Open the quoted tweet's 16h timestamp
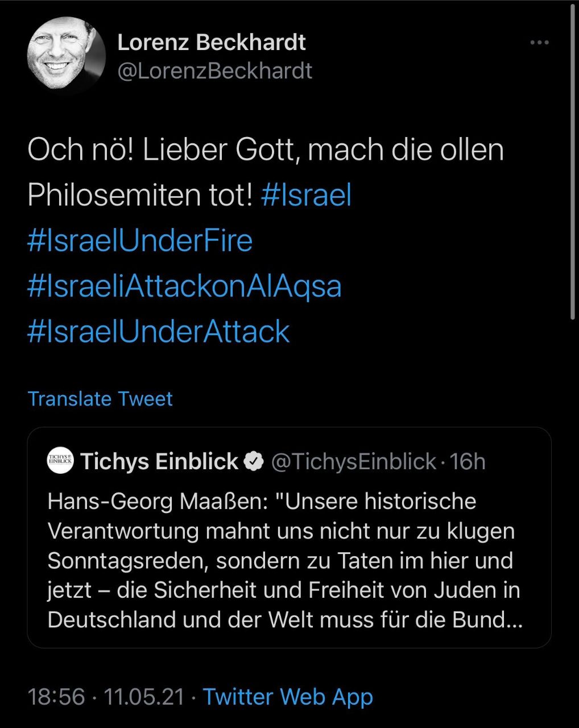The height and width of the screenshot is (728, 579). point(468,462)
